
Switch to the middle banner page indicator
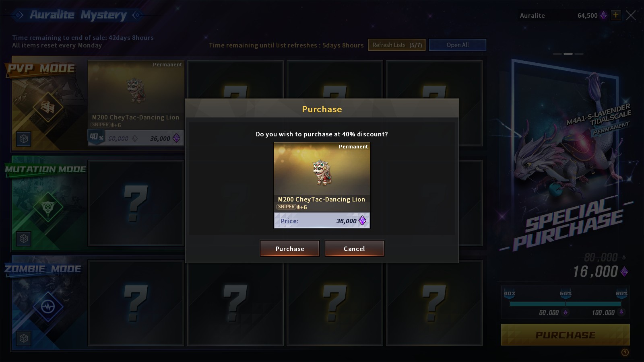coord(568,53)
